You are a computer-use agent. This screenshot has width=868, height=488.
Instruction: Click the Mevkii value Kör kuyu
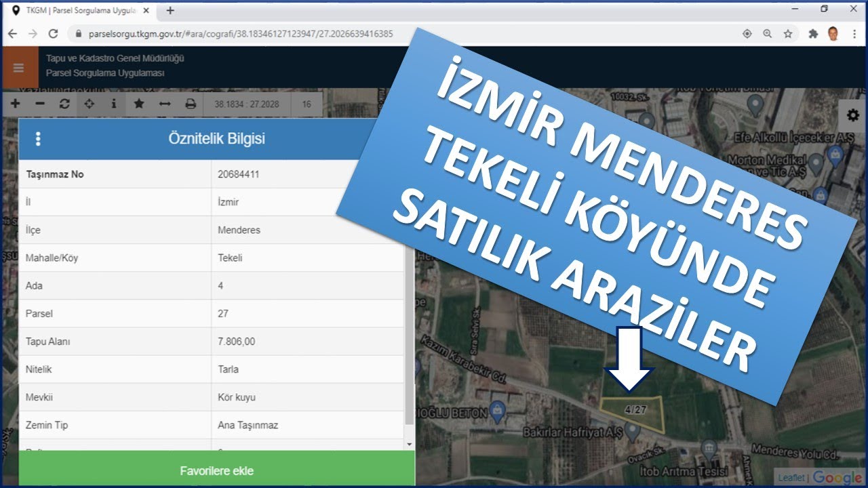click(237, 397)
